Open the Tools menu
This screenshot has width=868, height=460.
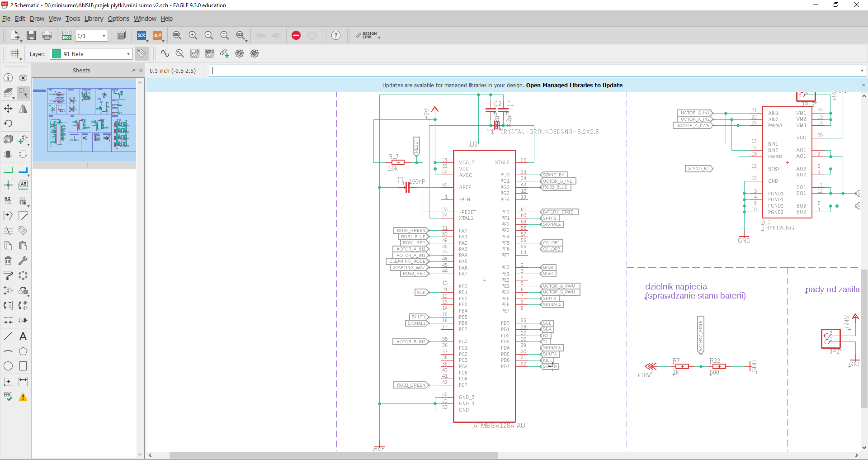[72, 19]
